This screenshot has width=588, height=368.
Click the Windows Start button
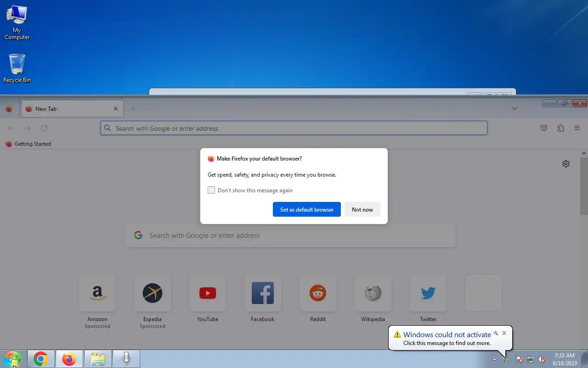(x=12, y=359)
